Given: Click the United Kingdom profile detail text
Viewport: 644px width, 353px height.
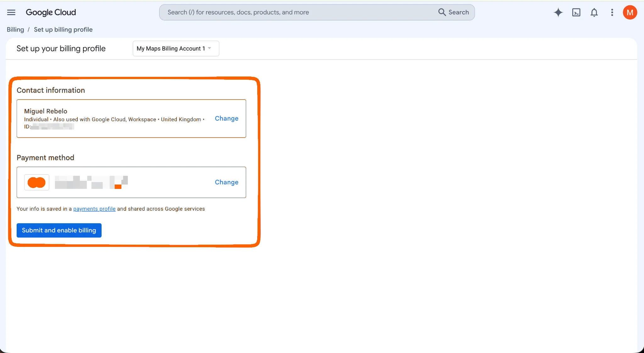Looking at the screenshot, I should click(181, 119).
